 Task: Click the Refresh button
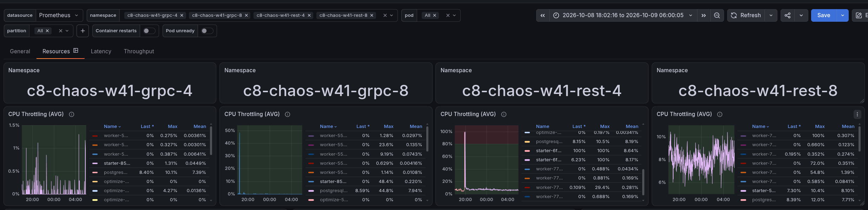(746, 15)
